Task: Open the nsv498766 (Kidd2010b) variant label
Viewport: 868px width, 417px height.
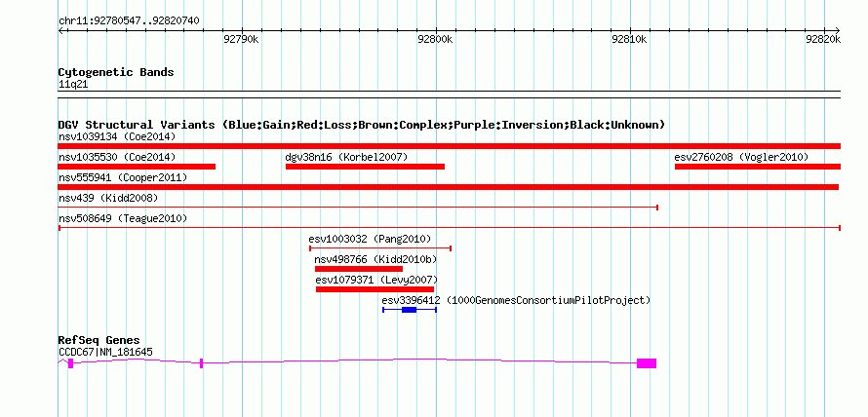Action: pos(375,259)
